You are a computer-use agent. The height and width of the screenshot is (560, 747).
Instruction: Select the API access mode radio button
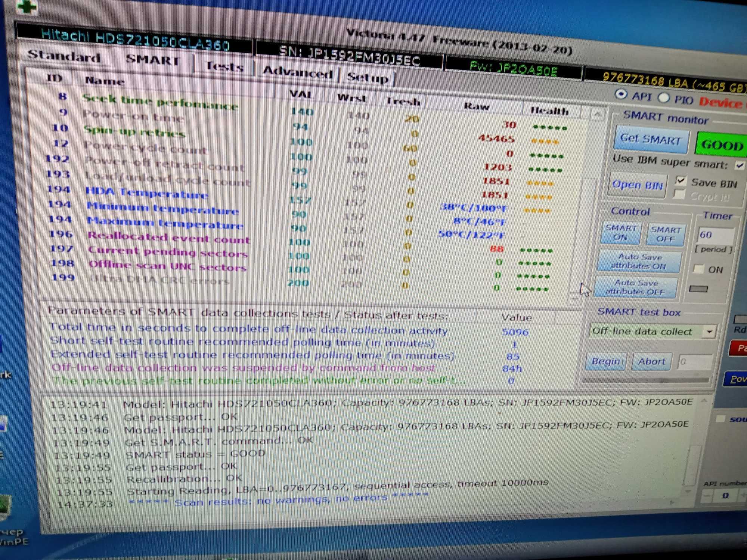click(x=620, y=94)
